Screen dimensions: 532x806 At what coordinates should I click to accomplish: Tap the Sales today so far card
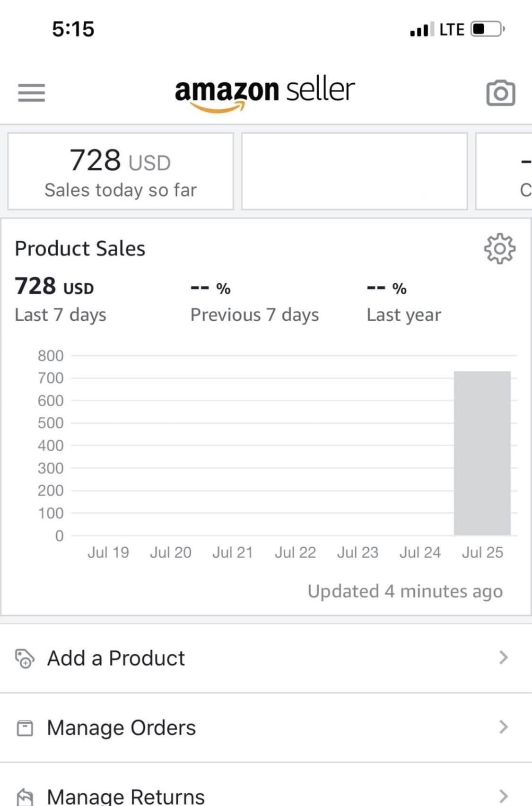(121, 171)
